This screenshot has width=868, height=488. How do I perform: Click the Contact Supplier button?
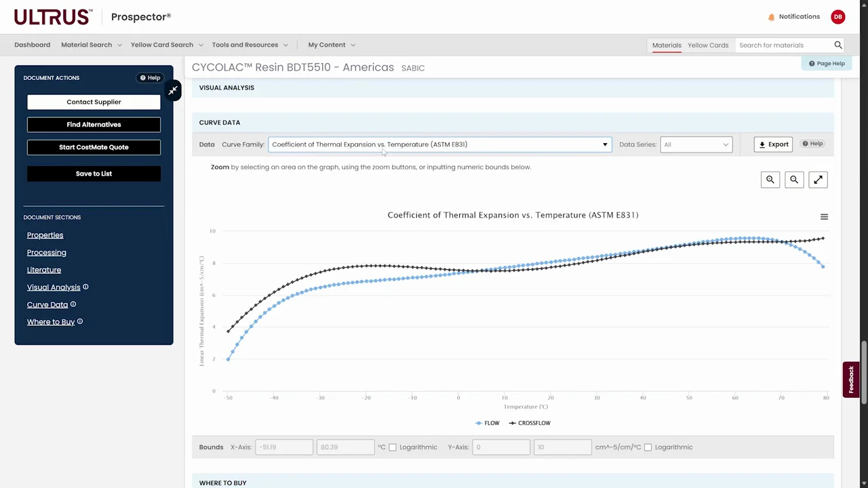pyautogui.click(x=94, y=102)
